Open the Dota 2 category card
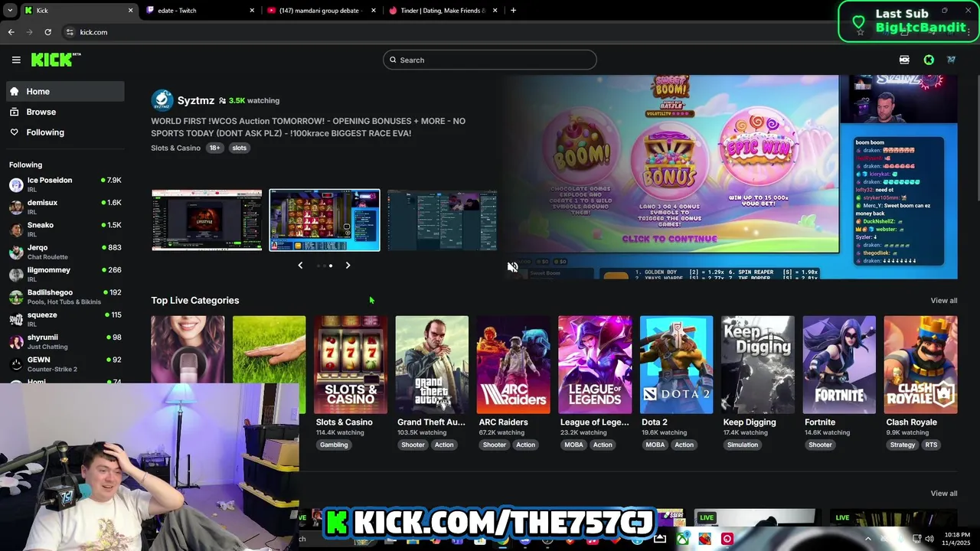The width and height of the screenshot is (980, 551). [676, 365]
